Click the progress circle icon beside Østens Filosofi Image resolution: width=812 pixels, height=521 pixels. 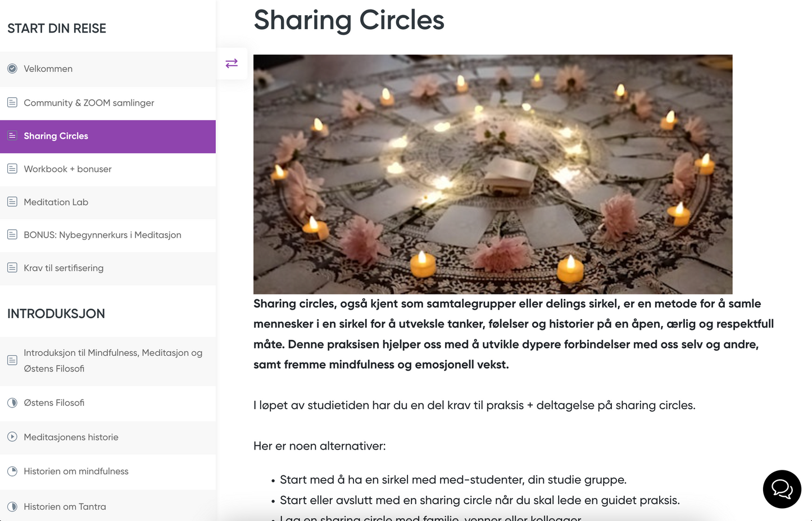[12, 402]
